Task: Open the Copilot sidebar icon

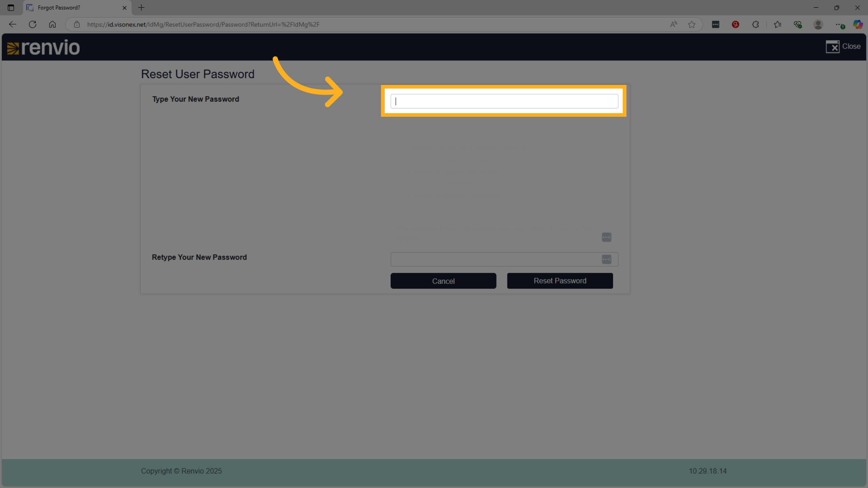Action: [x=858, y=24]
